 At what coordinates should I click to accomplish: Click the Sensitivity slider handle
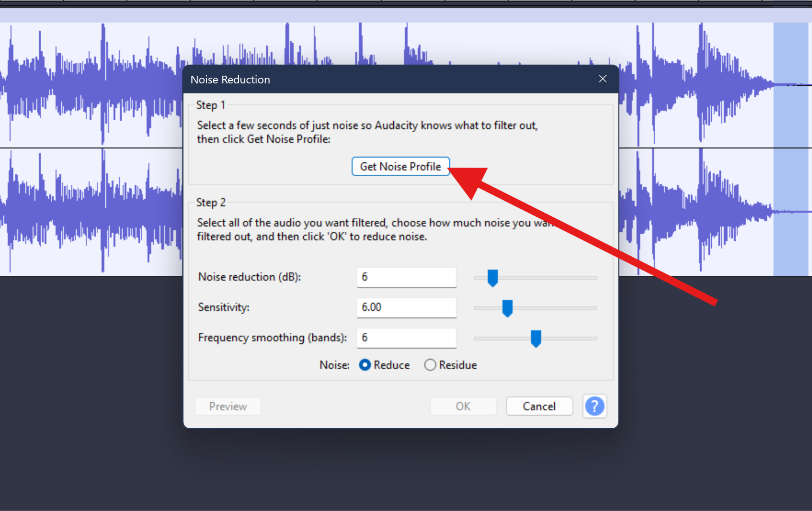point(507,308)
